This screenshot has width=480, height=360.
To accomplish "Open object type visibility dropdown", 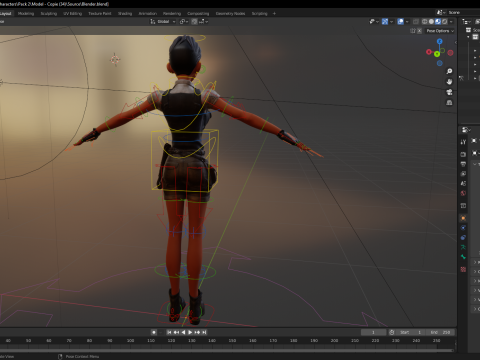I will tap(374, 22).
